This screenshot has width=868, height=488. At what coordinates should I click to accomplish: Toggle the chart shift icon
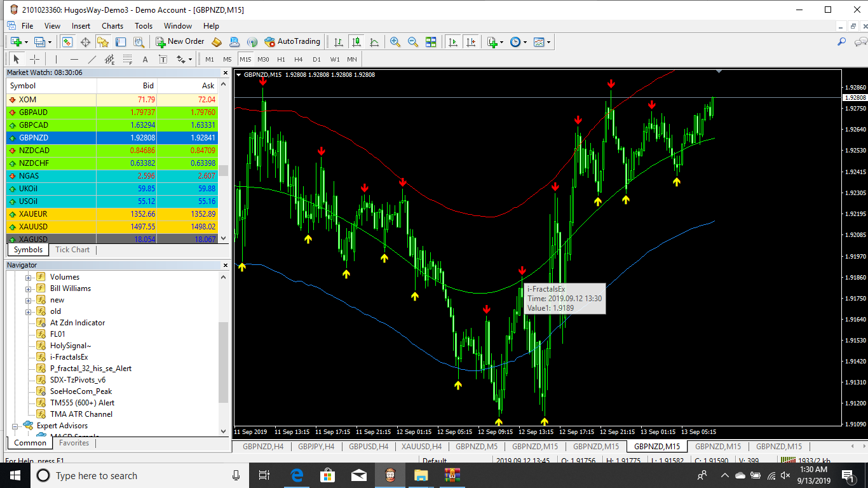click(x=471, y=42)
